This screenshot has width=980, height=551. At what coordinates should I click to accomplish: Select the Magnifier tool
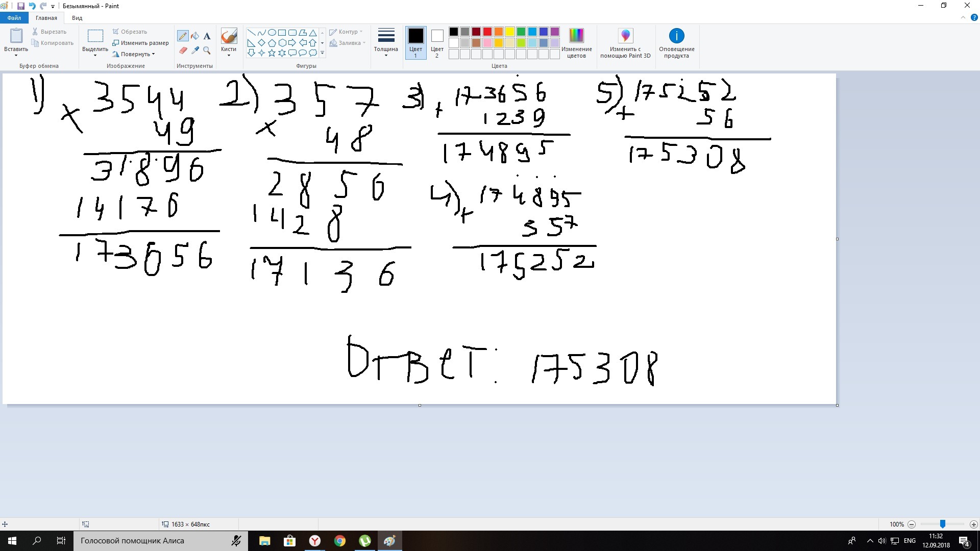point(207,50)
